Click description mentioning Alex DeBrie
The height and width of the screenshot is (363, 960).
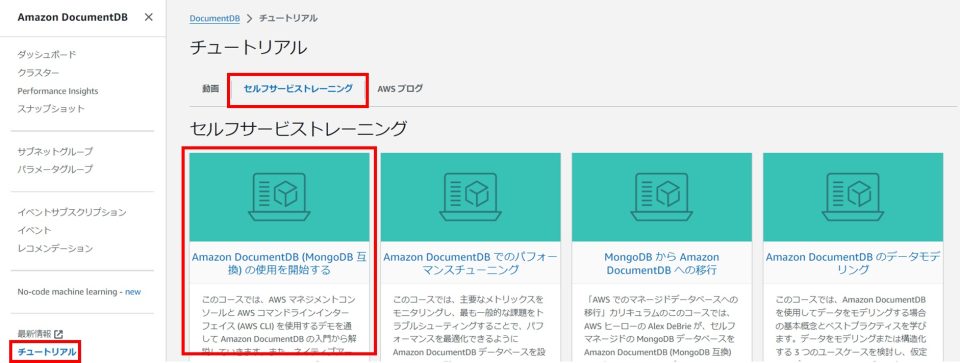[662, 327]
